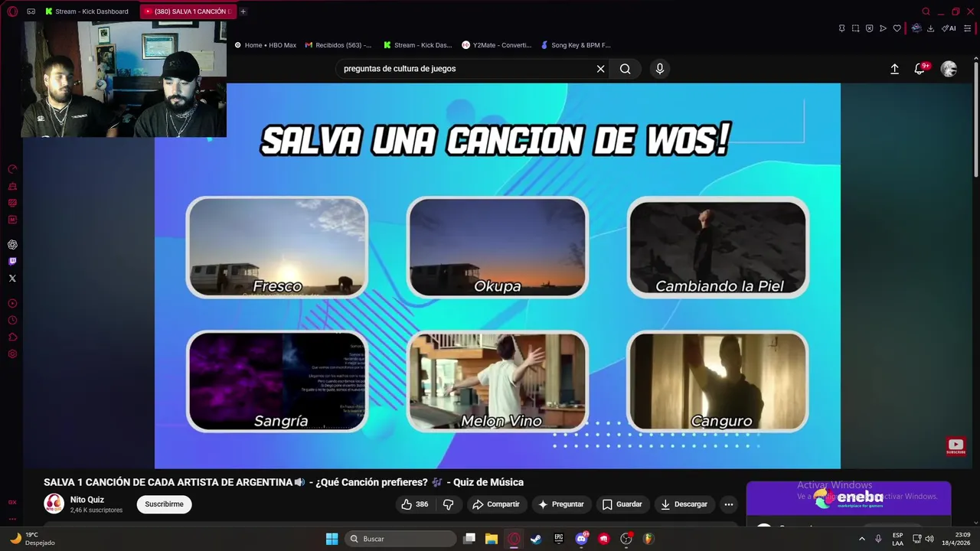This screenshot has width=980, height=551.
Task: Open History clock in sidebar
Action: click(12, 321)
